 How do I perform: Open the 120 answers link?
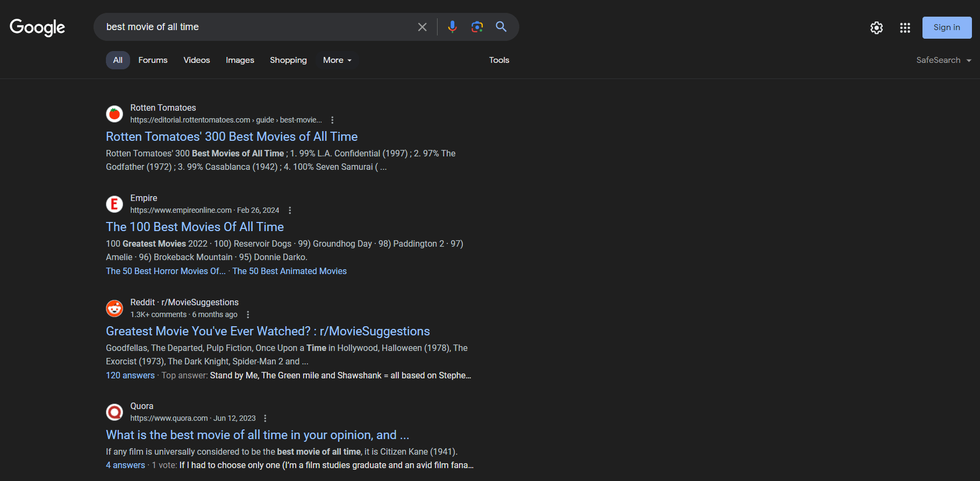coord(130,375)
